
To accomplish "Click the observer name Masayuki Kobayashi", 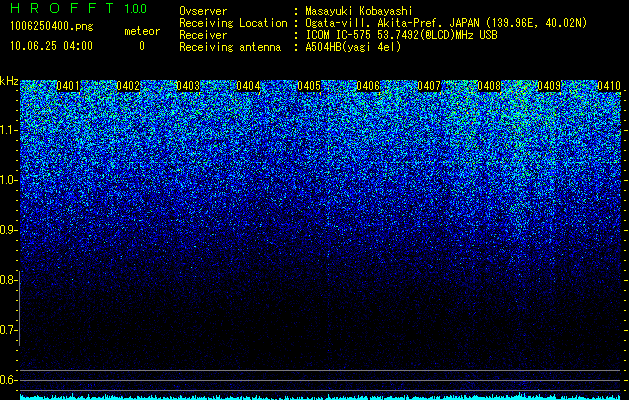I will click(359, 11).
